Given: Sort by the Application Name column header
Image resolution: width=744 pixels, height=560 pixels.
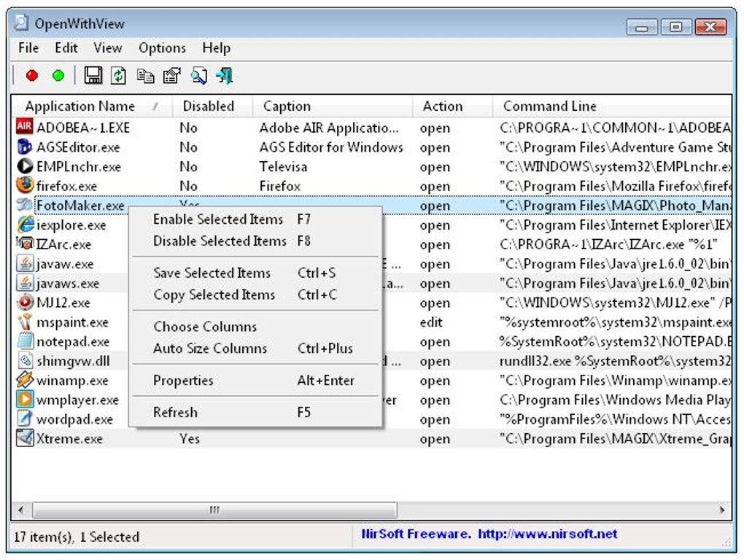Looking at the screenshot, I should (92, 106).
